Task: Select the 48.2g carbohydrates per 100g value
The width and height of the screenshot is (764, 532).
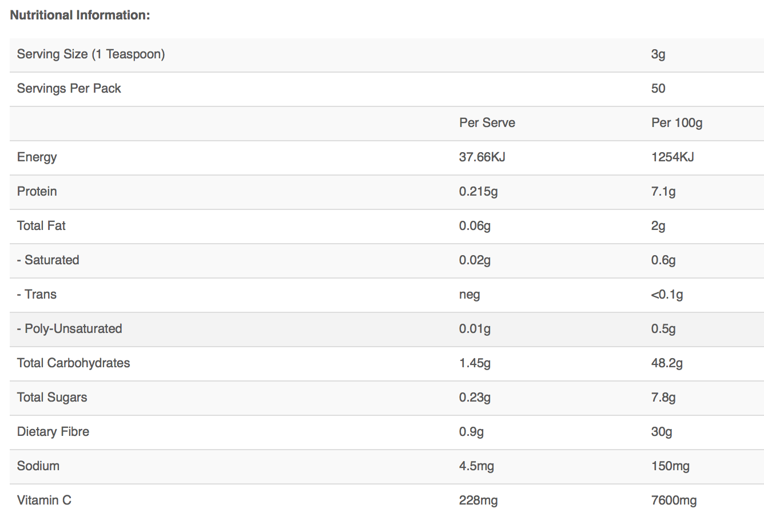Action: coord(667,363)
